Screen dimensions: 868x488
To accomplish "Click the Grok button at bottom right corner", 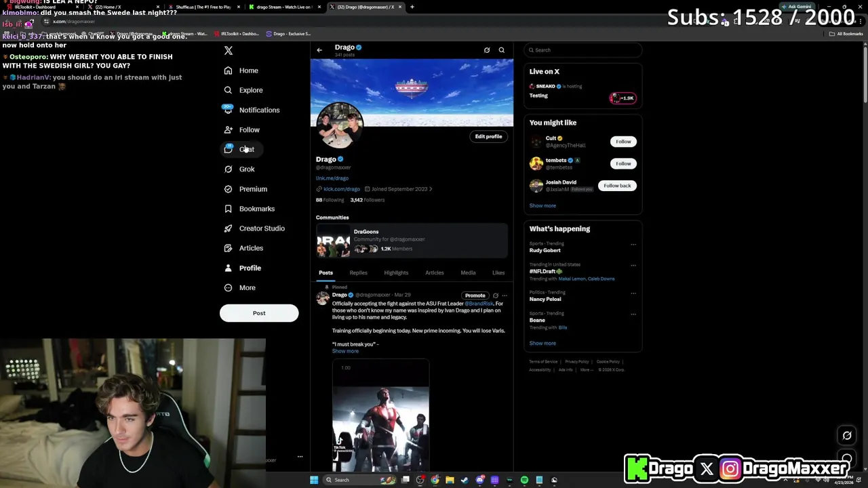I will pos(847,436).
